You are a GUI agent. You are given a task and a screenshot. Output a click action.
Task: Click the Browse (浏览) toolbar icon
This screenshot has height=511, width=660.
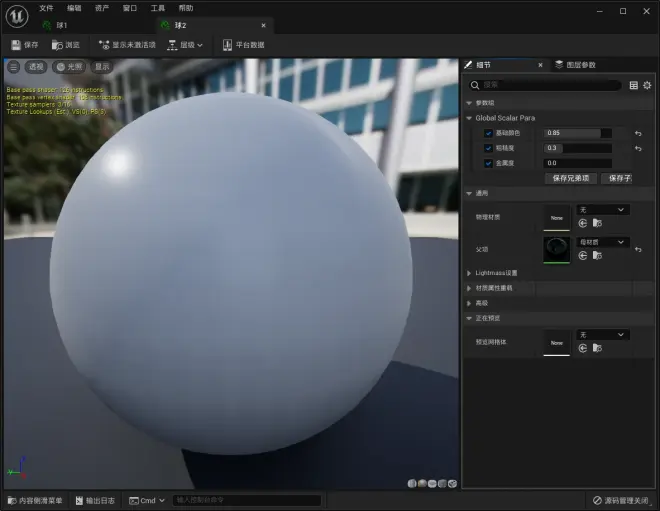click(66, 45)
